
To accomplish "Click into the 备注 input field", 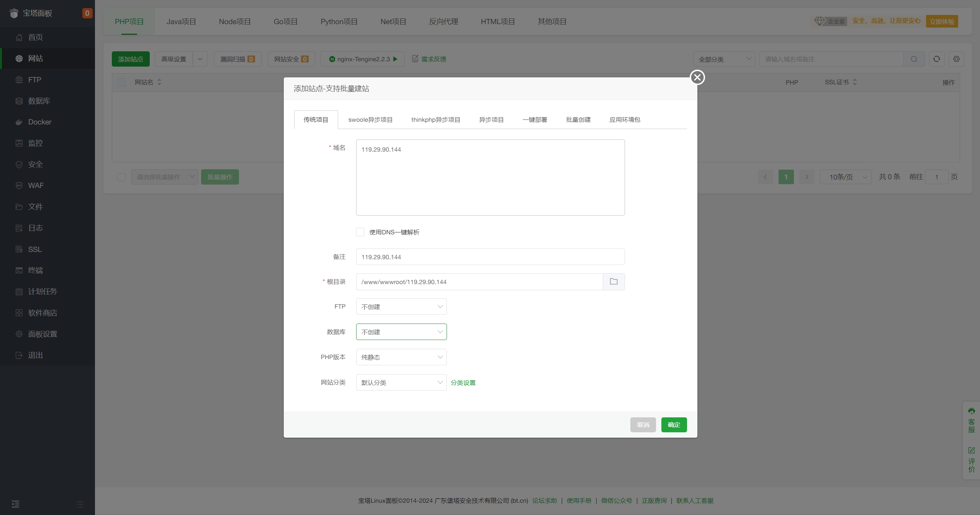I will (x=490, y=257).
